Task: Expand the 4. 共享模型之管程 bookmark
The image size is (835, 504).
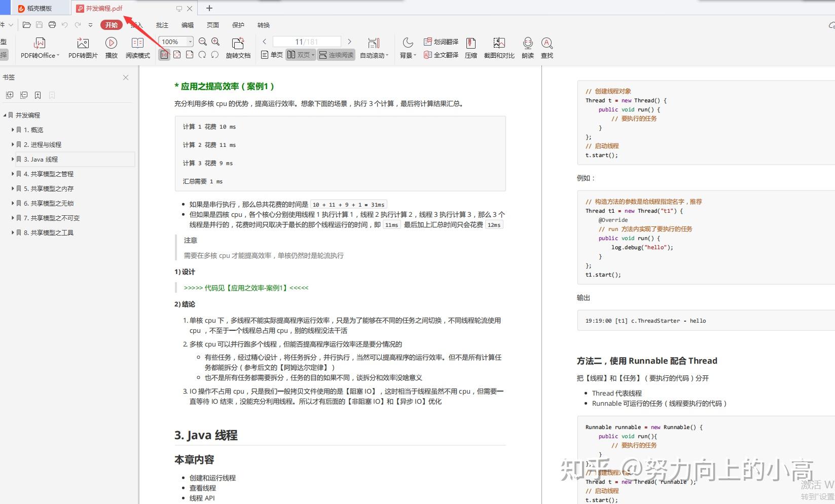Action: [13, 174]
